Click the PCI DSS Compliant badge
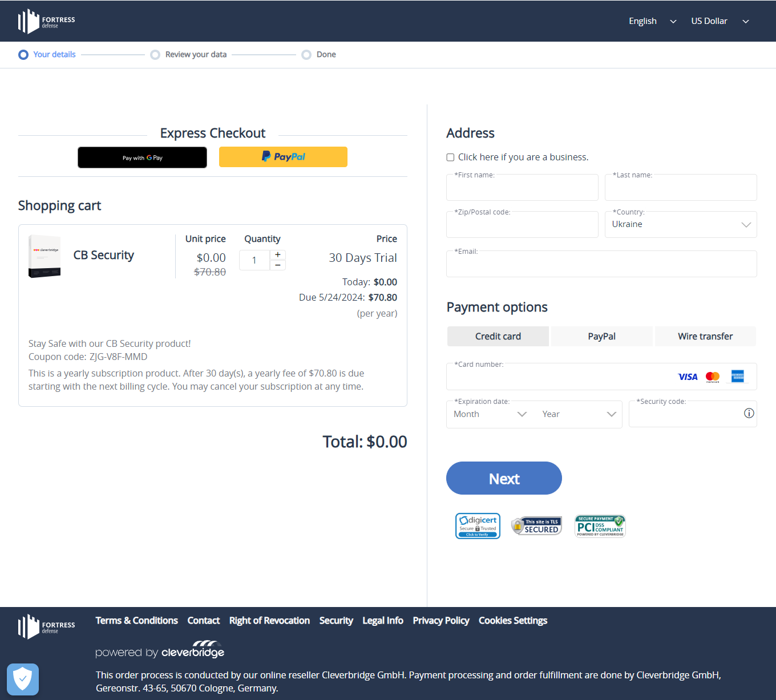 pos(600,526)
